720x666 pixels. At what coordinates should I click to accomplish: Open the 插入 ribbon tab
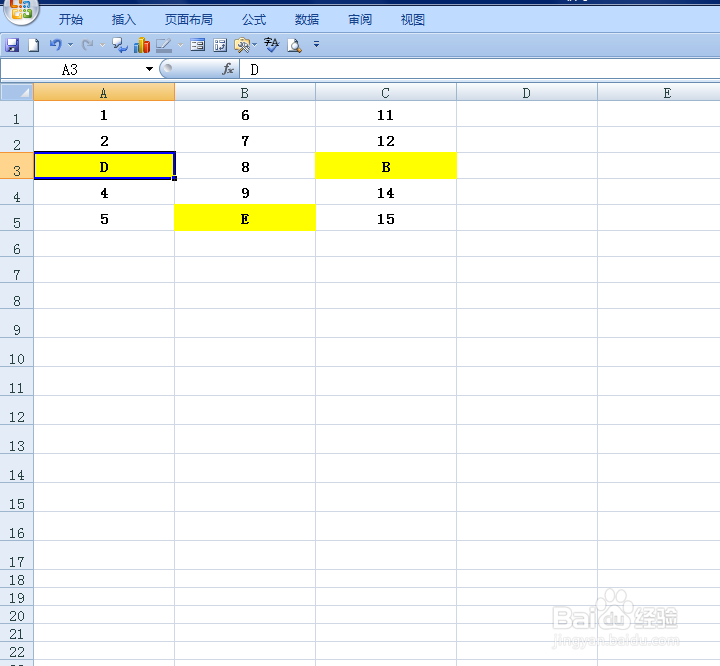124,20
